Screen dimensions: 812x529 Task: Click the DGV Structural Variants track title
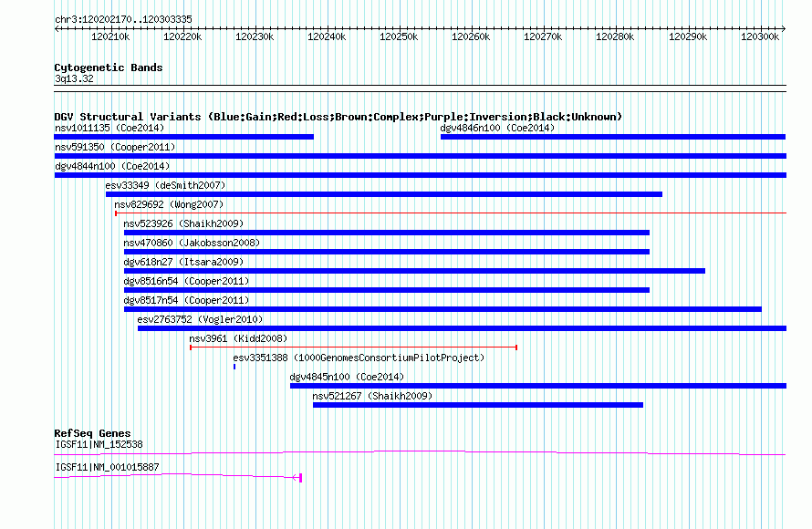click(338, 117)
